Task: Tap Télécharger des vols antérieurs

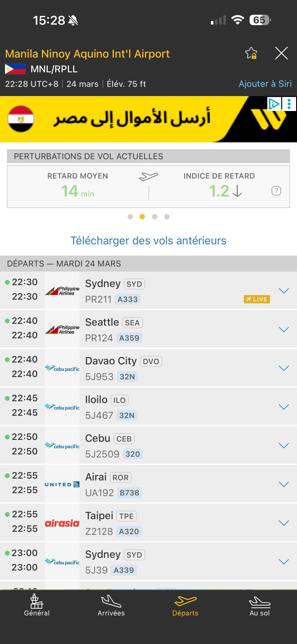Action: tap(148, 241)
